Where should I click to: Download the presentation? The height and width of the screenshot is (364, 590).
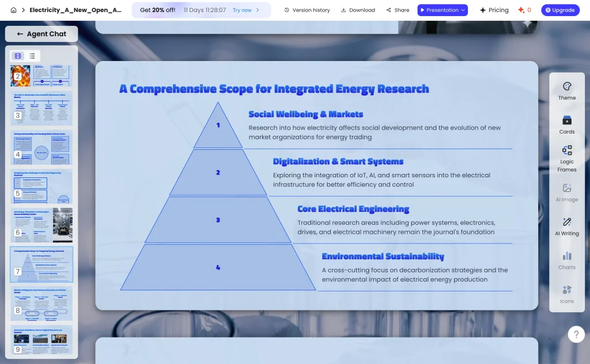click(x=358, y=10)
